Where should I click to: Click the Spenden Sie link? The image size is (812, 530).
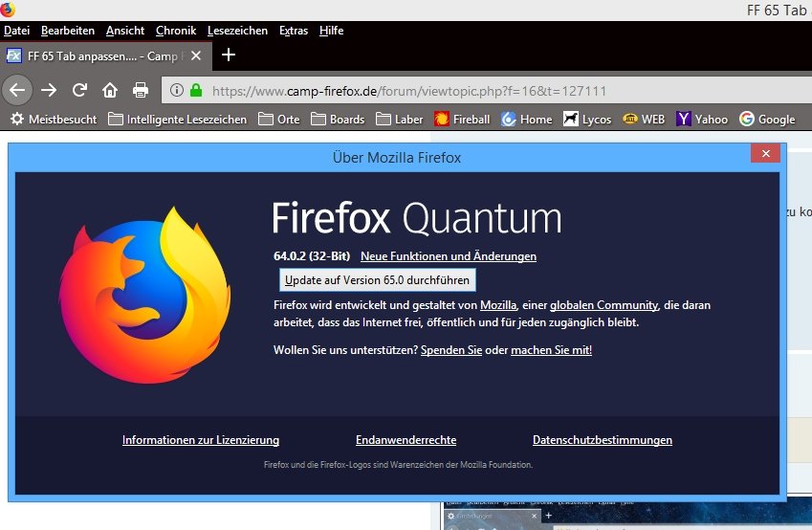point(451,350)
